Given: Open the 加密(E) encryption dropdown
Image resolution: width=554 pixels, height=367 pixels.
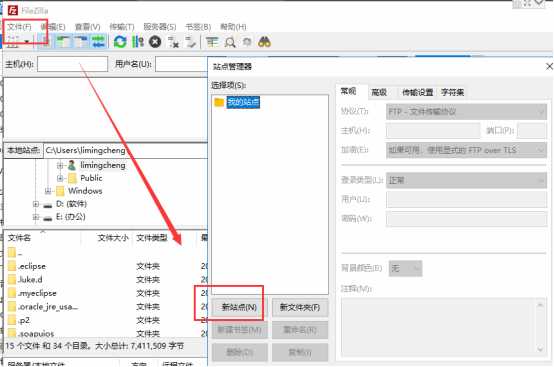Looking at the screenshot, I should click(x=466, y=150).
